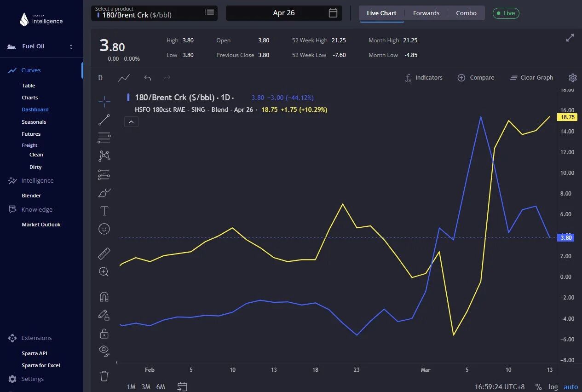This screenshot has width=582, height=392.
Task: Click the zoom in magnifier tool
Action: [x=104, y=272]
